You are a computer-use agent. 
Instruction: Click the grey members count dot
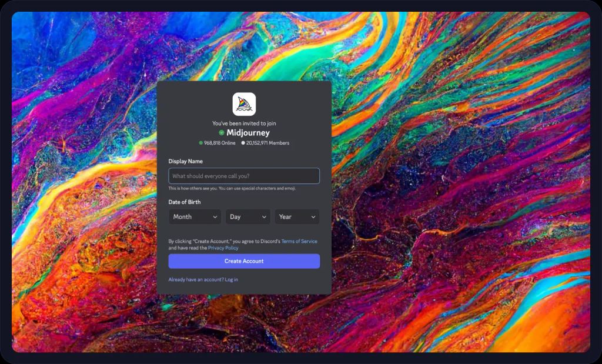tap(243, 143)
